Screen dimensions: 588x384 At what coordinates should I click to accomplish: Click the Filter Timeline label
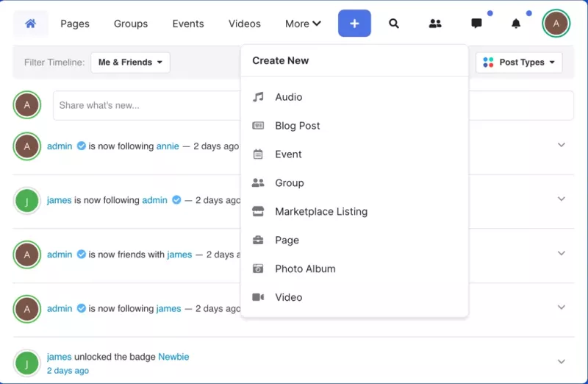(54, 63)
